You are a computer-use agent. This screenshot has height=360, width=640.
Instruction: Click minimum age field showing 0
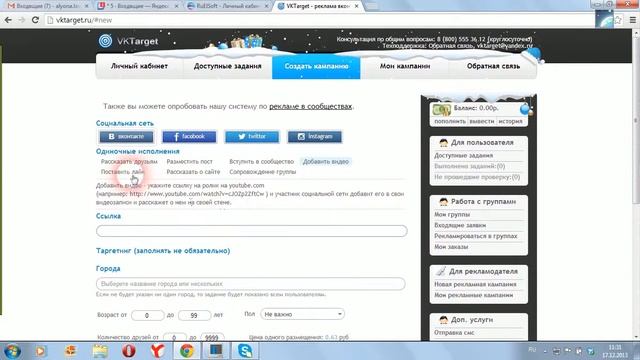147,315
